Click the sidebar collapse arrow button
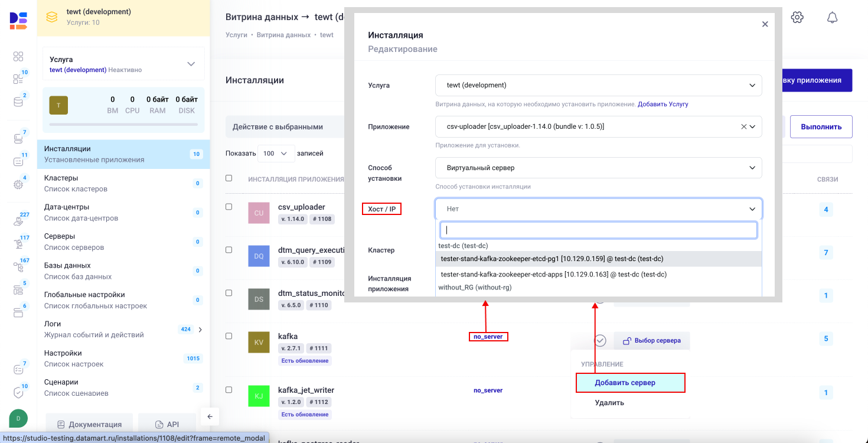 coord(210,416)
